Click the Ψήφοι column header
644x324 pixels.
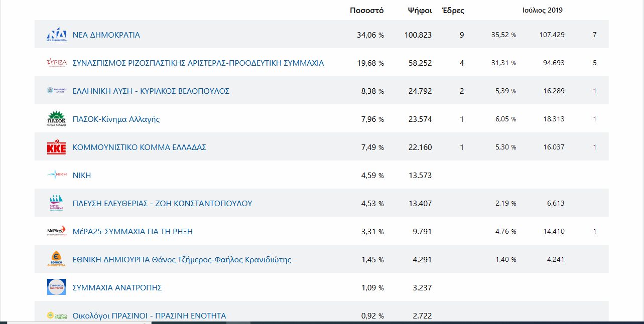click(420, 11)
